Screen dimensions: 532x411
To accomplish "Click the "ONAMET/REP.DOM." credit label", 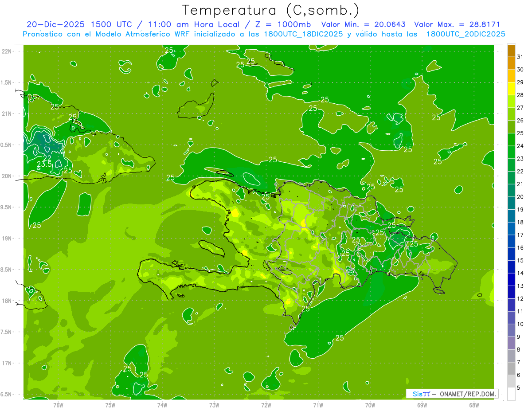I will pyautogui.click(x=467, y=394).
